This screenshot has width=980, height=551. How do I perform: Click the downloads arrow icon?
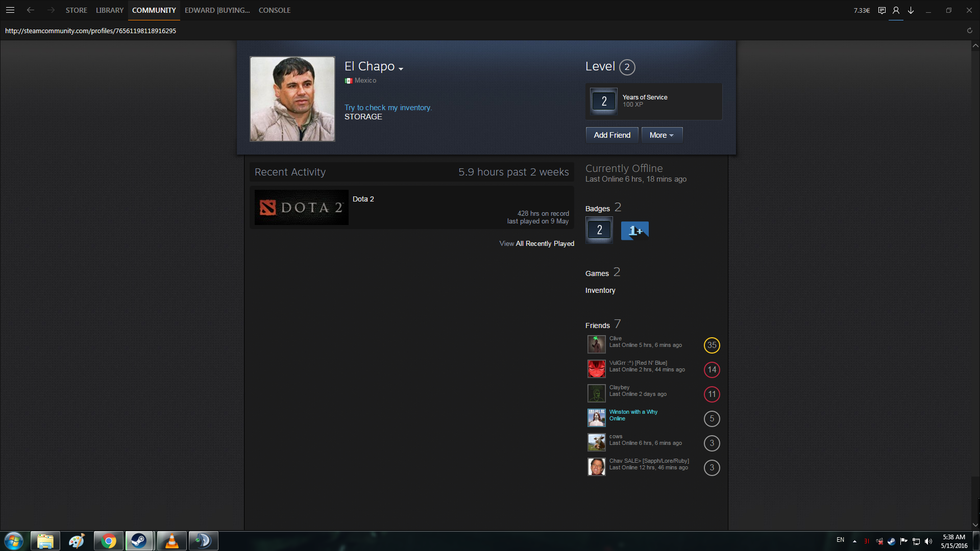pos(911,10)
